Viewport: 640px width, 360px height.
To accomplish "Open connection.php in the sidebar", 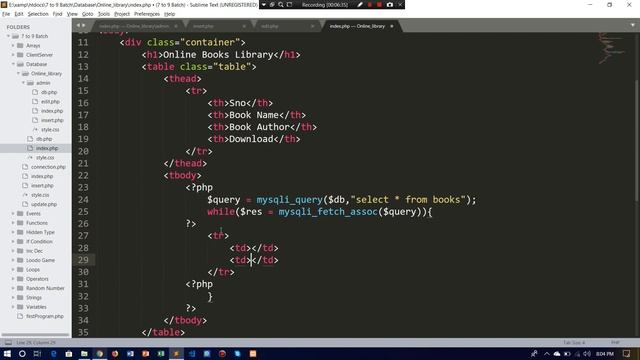I will (48, 167).
